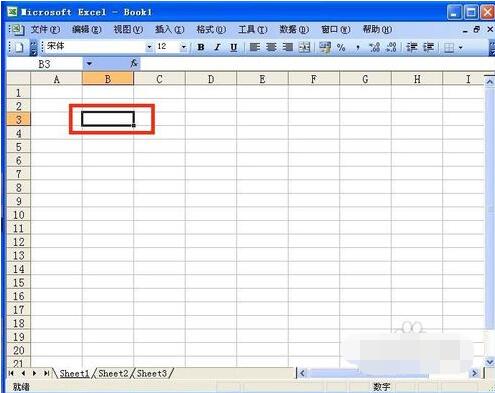The width and height of the screenshot is (495, 393).
Task: Click Merge and Center icon
Action: click(304, 47)
